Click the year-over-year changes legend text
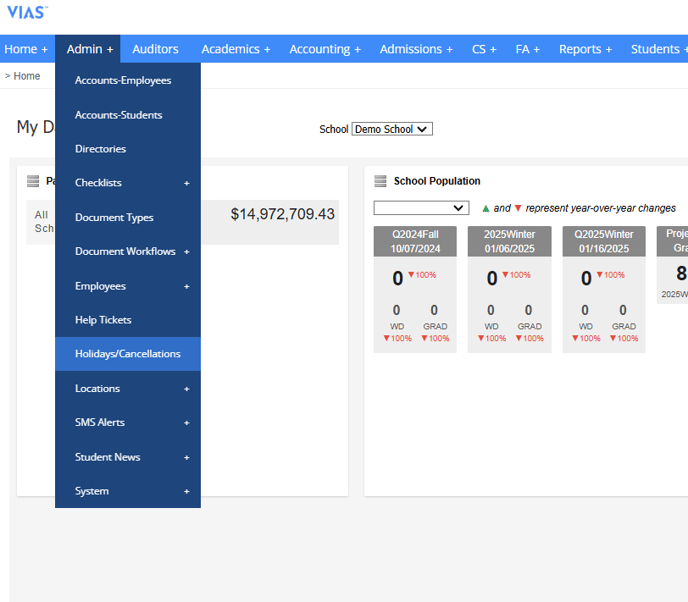This screenshot has height=602, width=688. coord(579,208)
